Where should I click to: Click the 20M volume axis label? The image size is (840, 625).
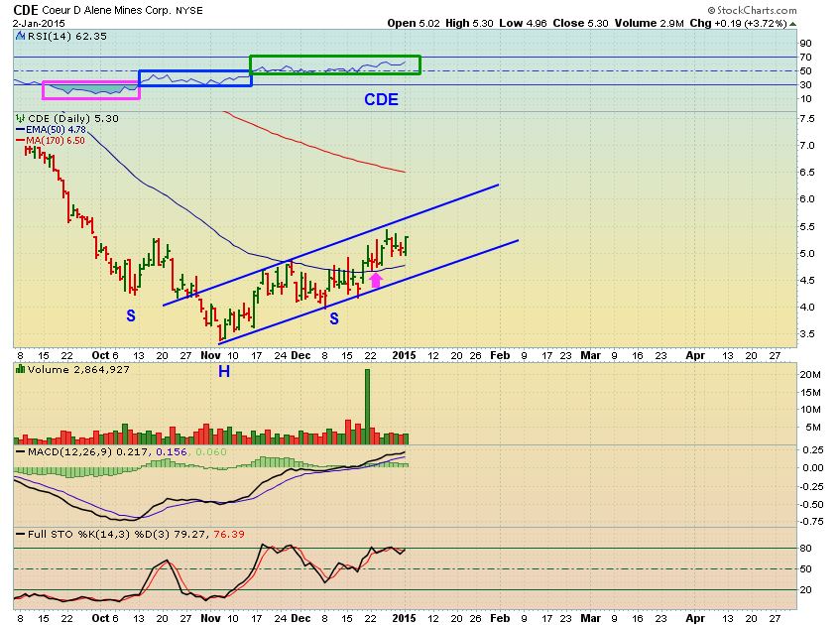coord(810,375)
